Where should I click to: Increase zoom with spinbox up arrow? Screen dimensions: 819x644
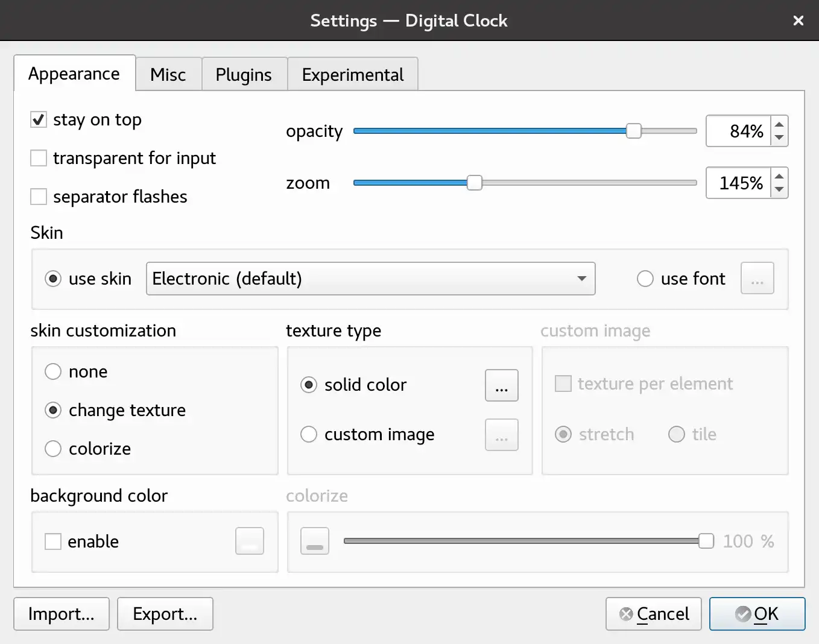click(x=779, y=176)
